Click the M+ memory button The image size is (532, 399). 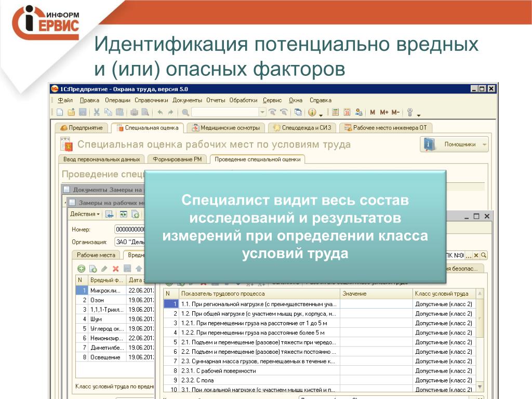(x=384, y=112)
